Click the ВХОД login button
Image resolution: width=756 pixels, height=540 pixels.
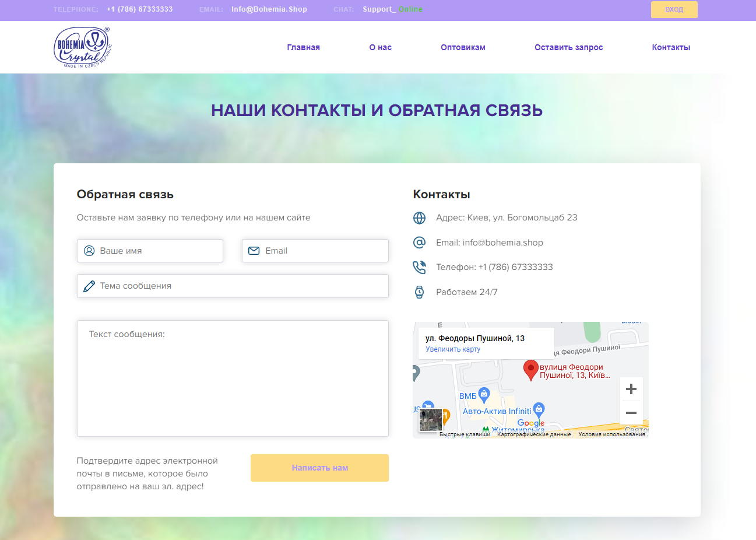pyautogui.click(x=674, y=9)
